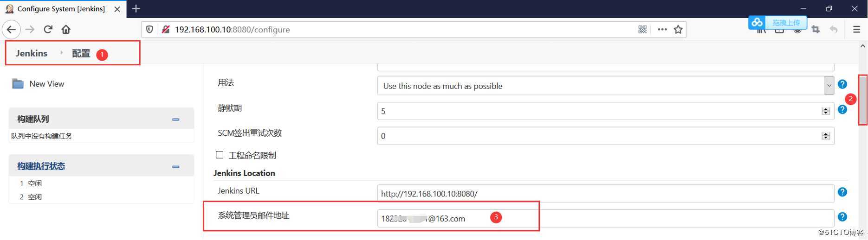Click into the Jenkins URL field

(x=606, y=194)
